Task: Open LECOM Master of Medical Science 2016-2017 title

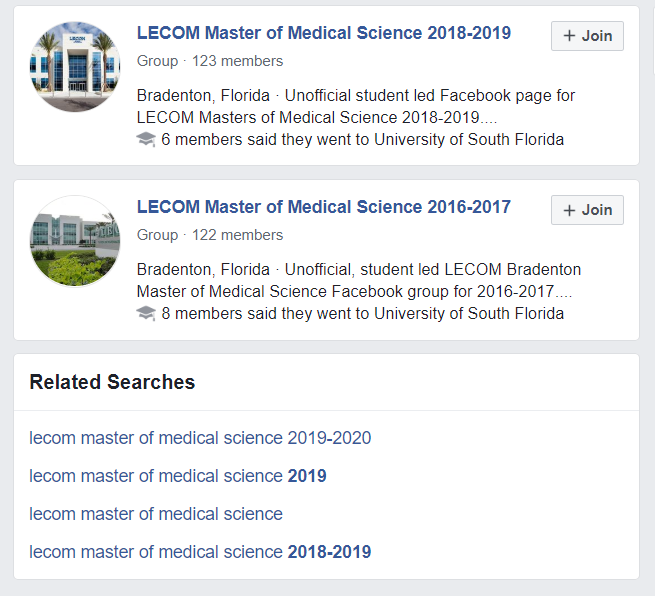Action: pos(323,207)
